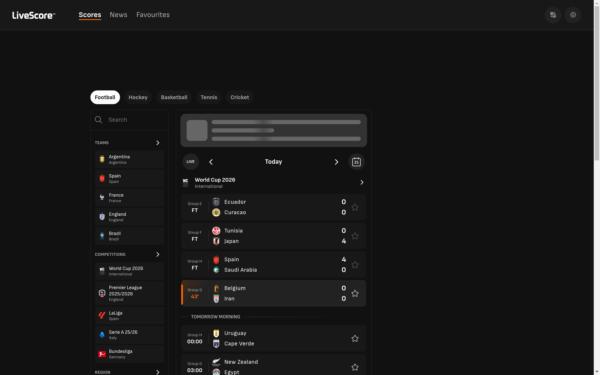
Task: Click the Saudi Arabia crest
Action: tap(216, 270)
